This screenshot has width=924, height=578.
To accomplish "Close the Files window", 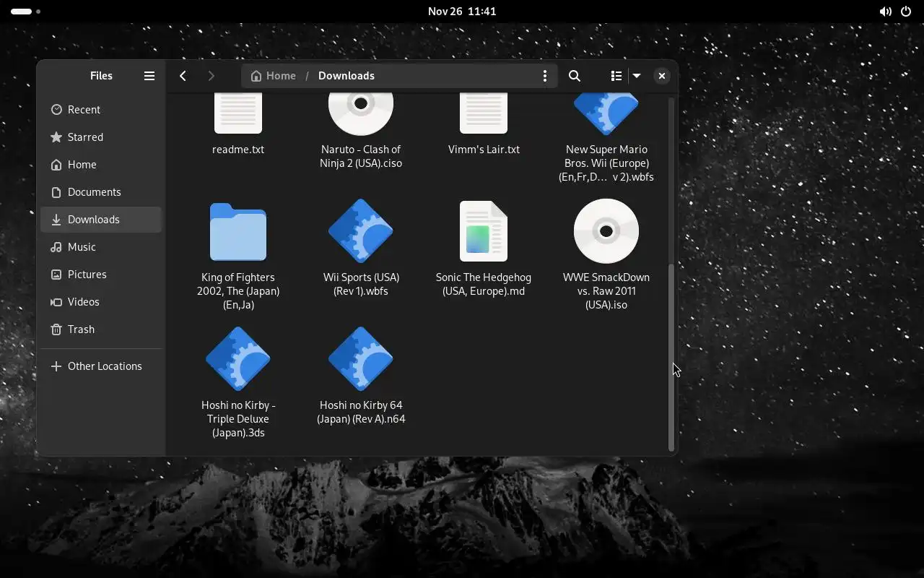I will tap(662, 76).
